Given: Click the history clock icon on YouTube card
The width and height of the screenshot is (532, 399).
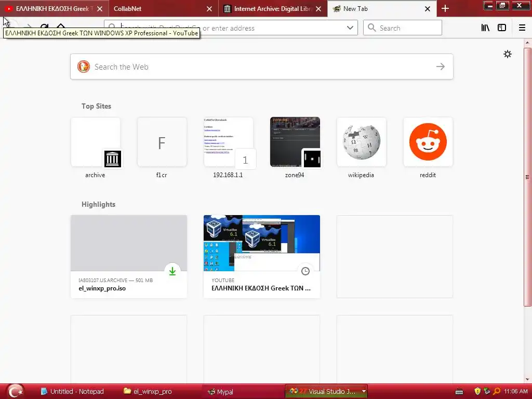Looking at the screenshot, I should click(305, 271).
